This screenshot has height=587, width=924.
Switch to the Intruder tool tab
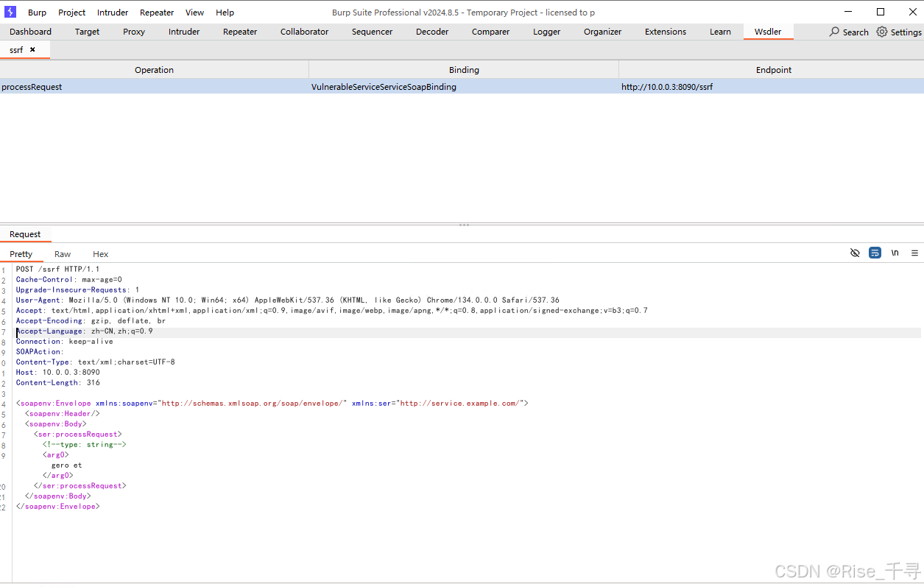pos(184,32)
